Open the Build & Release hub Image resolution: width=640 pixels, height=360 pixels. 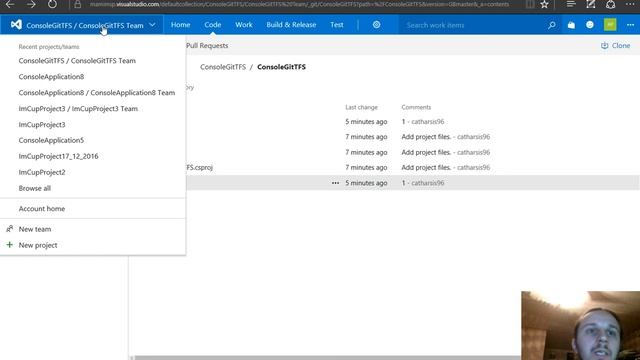291,25
